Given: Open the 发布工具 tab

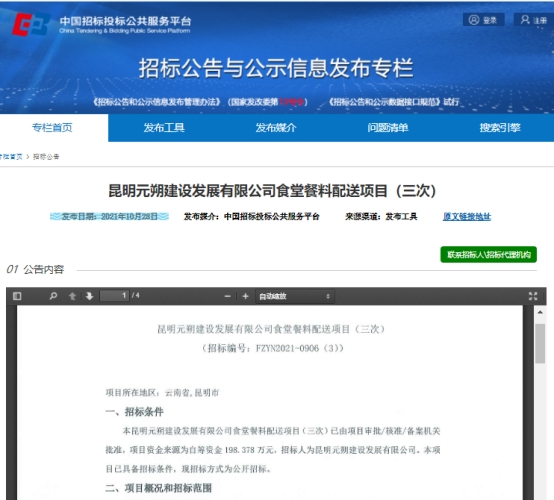Looking at the screenshot, I should pos(164,128).
